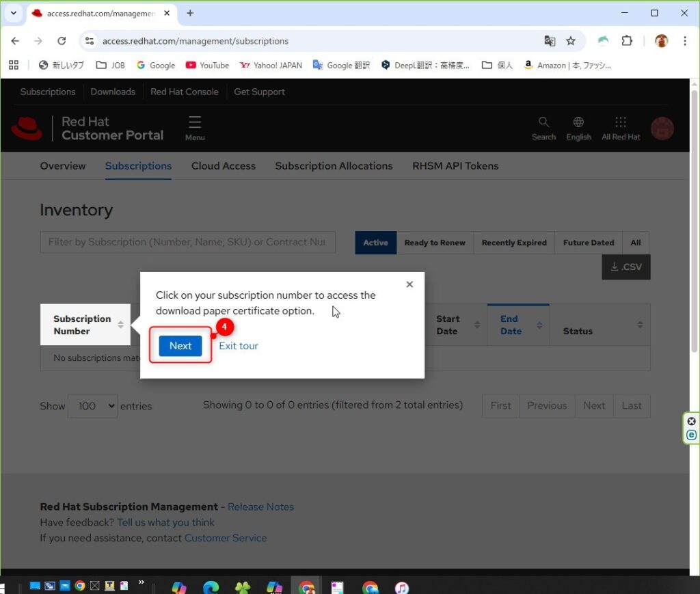Open the tab search dropdown arrow
The width and height of the screenshot is (700, 594).
click(14, 13)
